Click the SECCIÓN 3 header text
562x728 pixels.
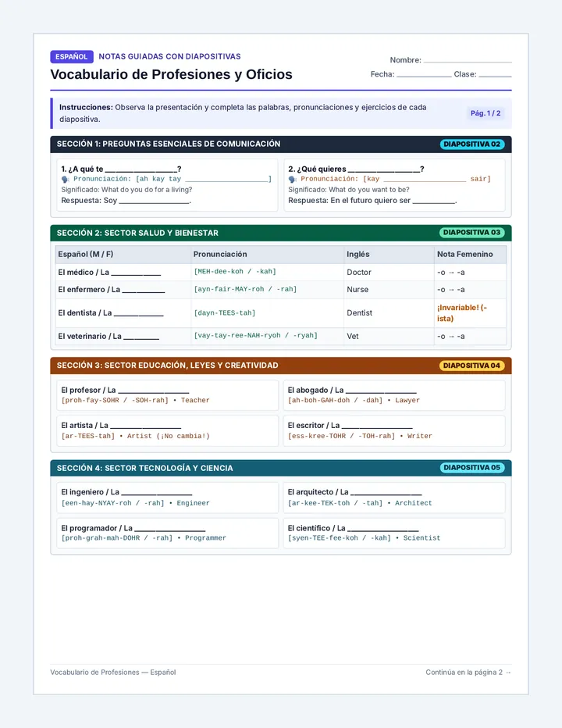point(168,366)
